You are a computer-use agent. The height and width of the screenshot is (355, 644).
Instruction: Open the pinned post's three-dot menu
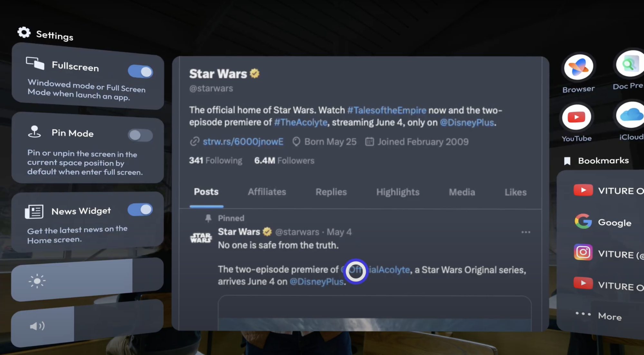point(526,232)
